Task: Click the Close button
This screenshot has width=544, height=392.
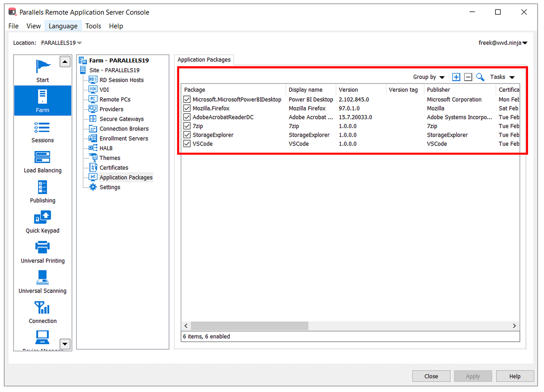Action: click(x=431, y=376)
